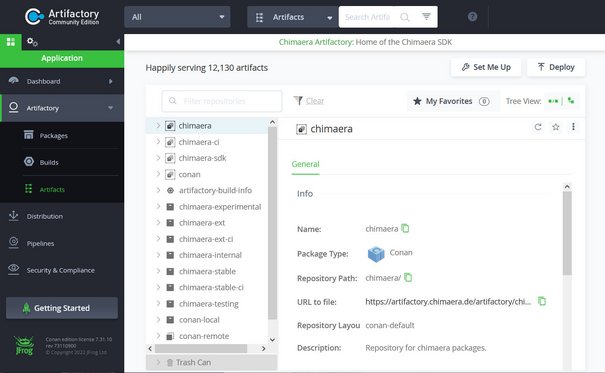Switch tree view to hierarchical mode
This screenshot has width=605, height=373.
click(571, 101)
